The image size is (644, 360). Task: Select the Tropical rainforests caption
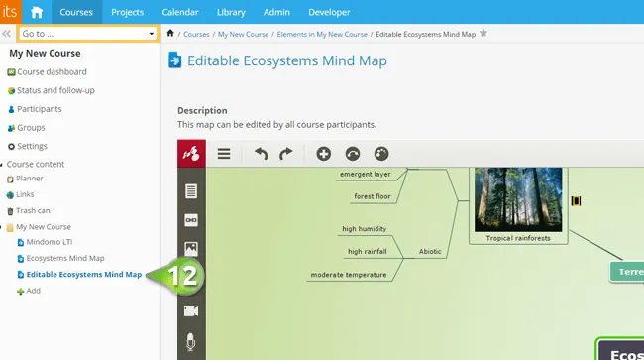click(518, 238)
